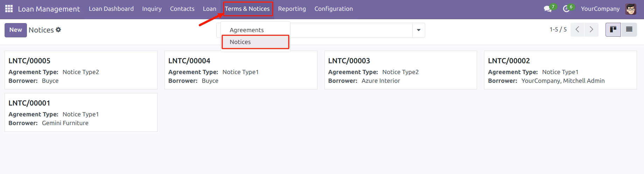Click Notice Type2 on card LNTC/00005
Viewport: 644px width, 174px height.
[81, 72]
